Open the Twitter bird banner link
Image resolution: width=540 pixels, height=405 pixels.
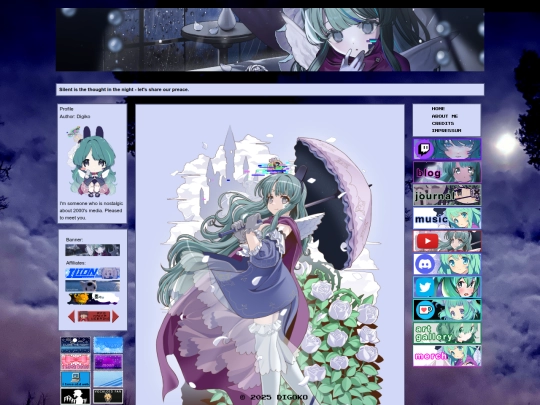447,287
